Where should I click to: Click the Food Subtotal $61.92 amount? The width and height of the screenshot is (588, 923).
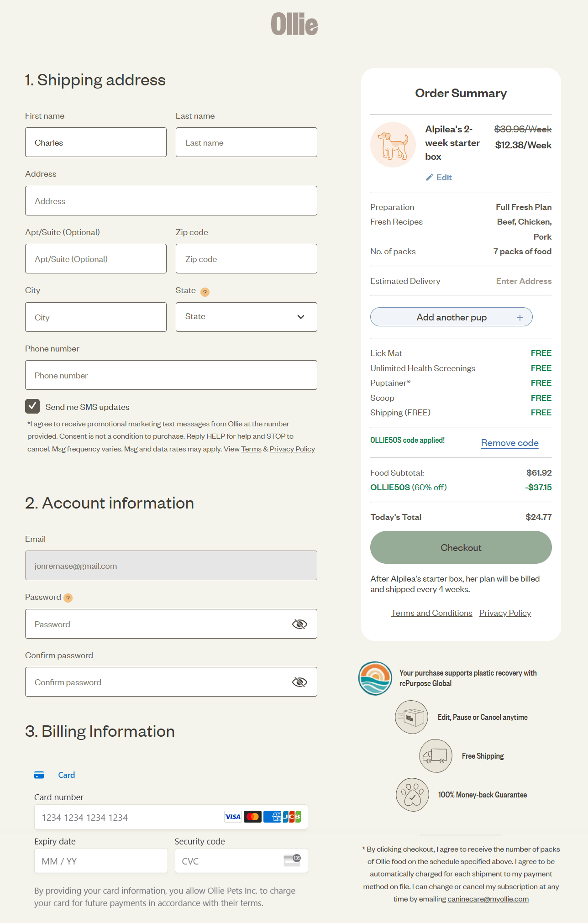point(539,473)
